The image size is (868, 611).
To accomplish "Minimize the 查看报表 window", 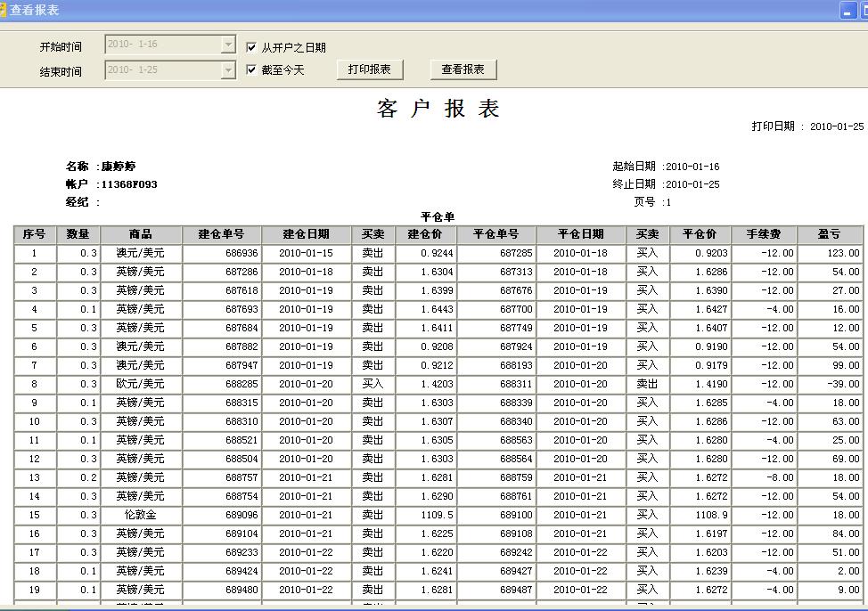I will (848, 11).
